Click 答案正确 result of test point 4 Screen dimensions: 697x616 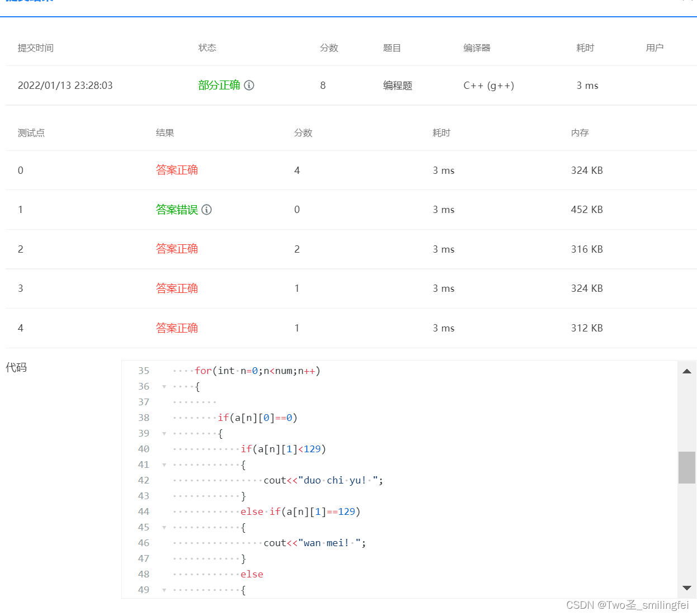[177, 328]
